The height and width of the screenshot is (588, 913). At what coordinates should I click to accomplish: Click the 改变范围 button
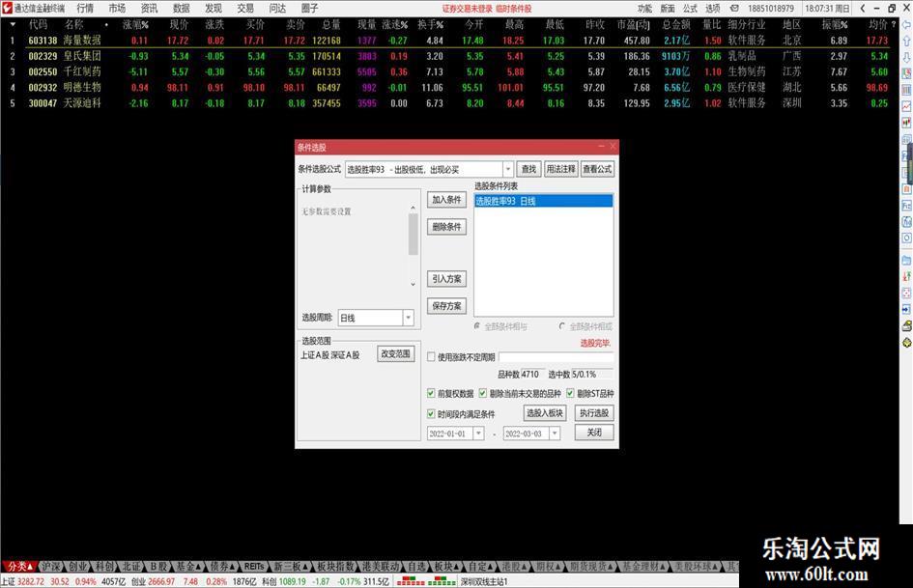coord(396,354)
